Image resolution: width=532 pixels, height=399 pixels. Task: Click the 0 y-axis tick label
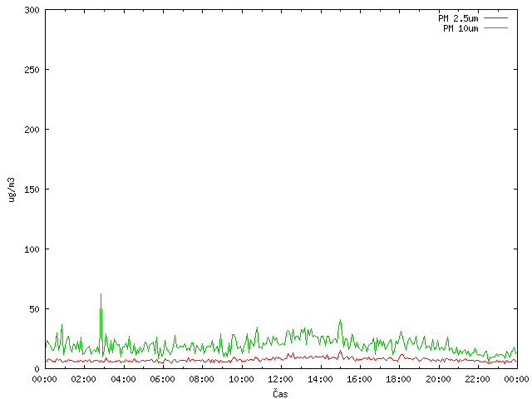point(37,369)
